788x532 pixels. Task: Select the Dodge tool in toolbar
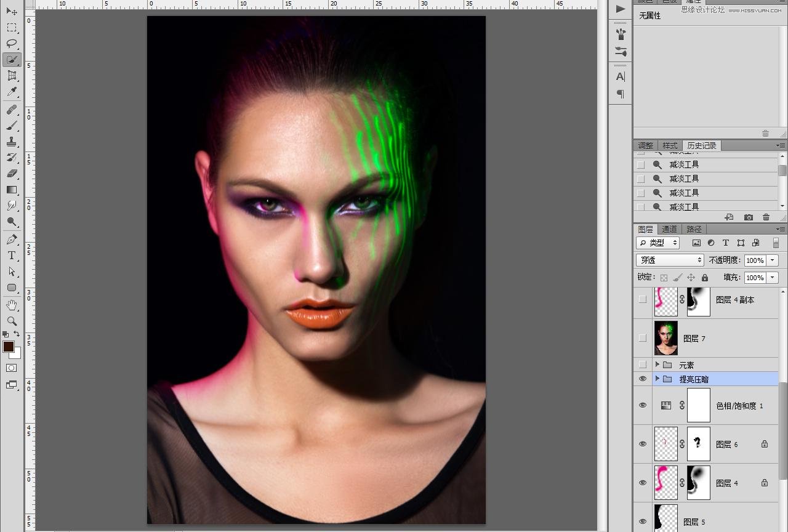pos(12,222)
